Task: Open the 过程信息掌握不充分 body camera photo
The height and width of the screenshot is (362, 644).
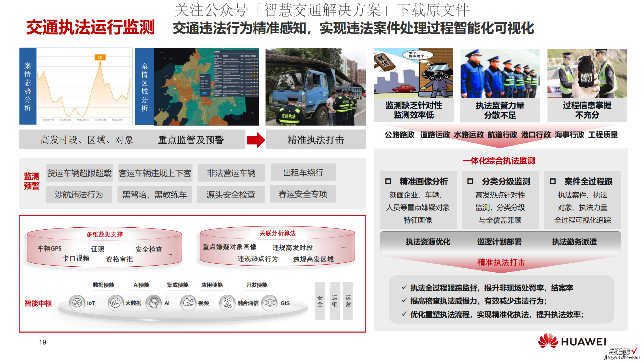Action: click(587, 73)
